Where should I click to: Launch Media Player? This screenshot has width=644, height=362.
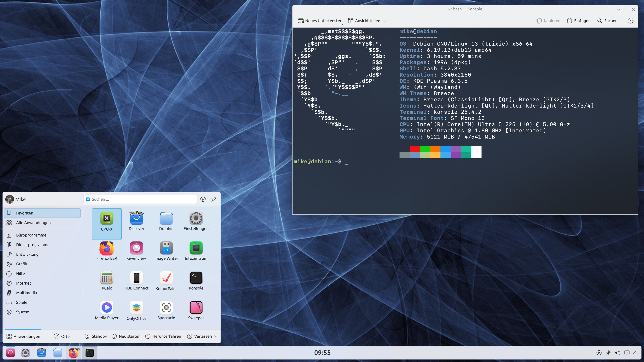[107, 310]
